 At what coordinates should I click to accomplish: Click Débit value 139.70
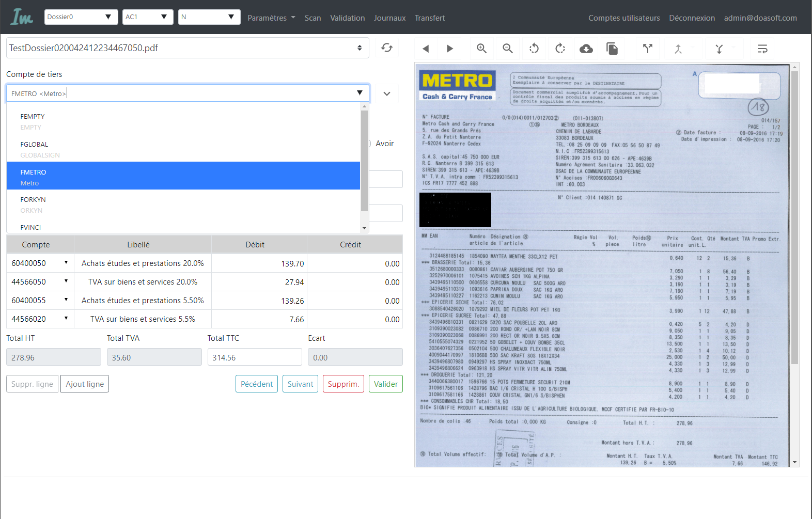tap(292, 263)
